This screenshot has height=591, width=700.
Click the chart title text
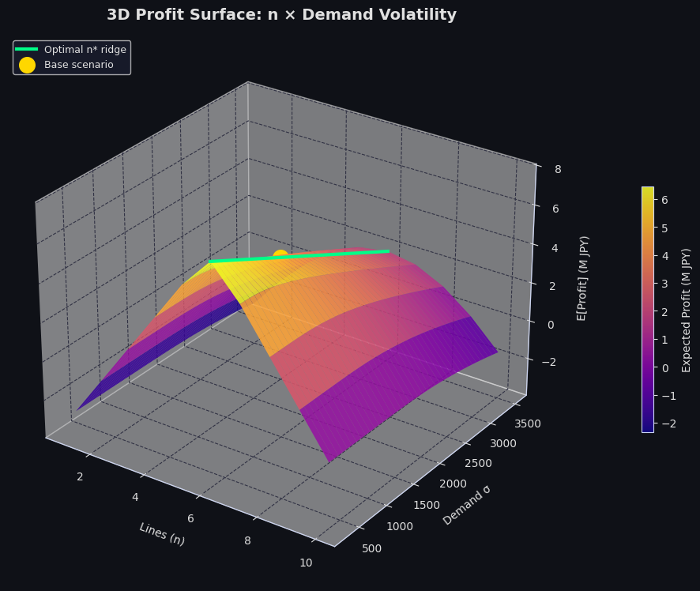coord(281,15)
